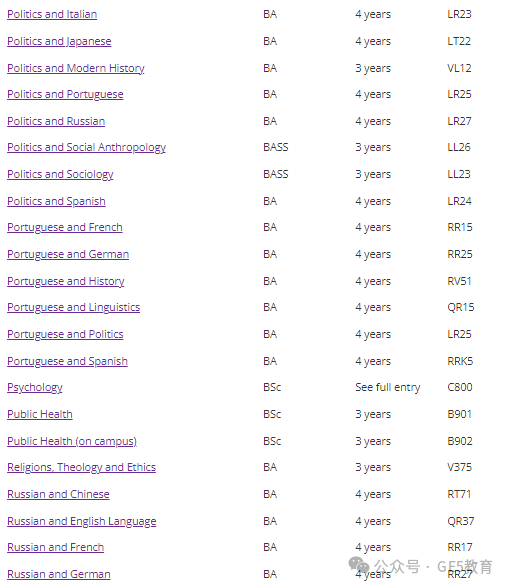Open Portuguese and Politics course link
Screen dimensions: 509x587
(65, 335)
